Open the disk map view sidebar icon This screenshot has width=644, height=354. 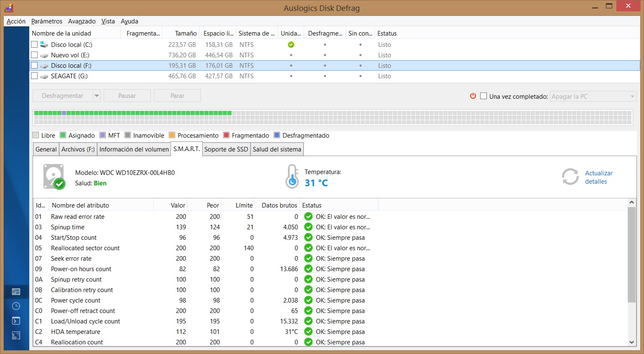[x=16, y=292]
